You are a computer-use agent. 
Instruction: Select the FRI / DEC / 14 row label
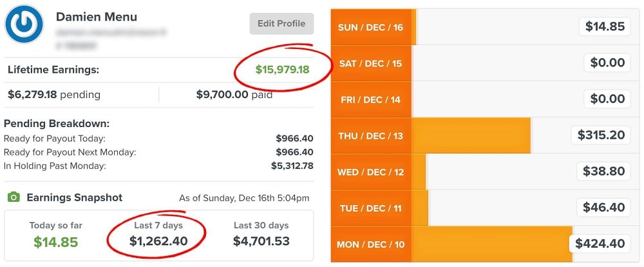coord(370,100)
